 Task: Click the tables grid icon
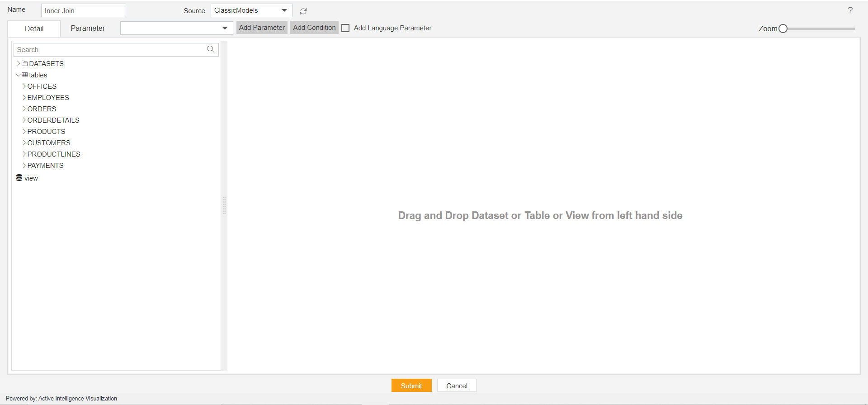(x=25, y=75)
